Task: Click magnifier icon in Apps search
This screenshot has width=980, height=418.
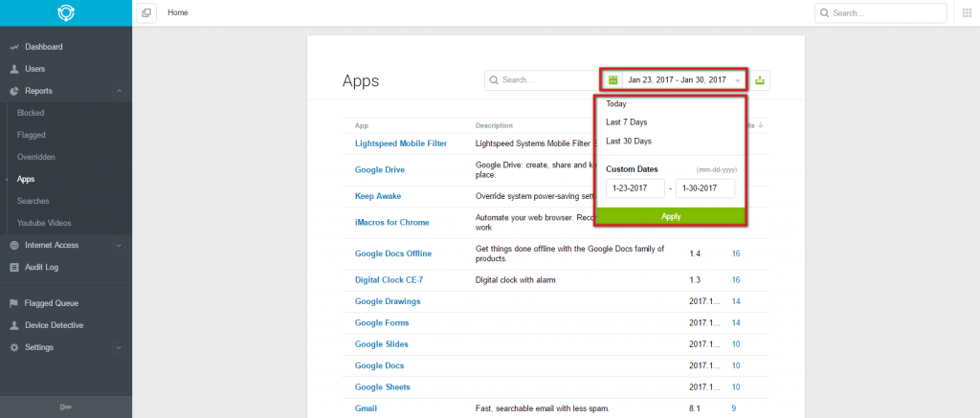Action: click(494, 80)
